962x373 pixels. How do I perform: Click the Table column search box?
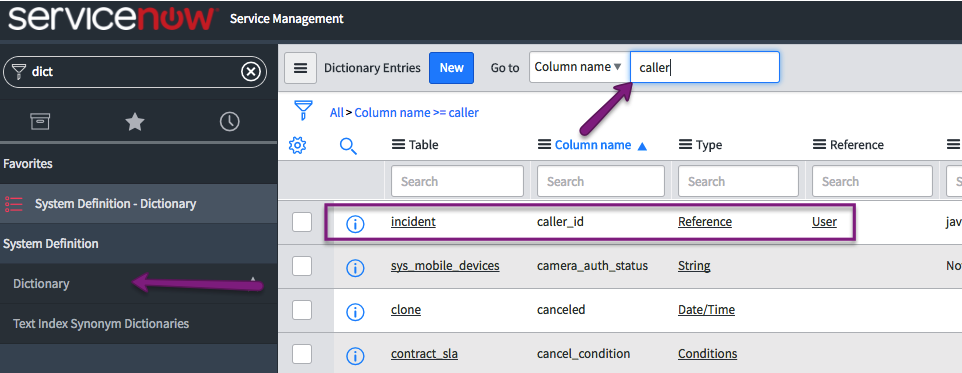pos(457,181)
